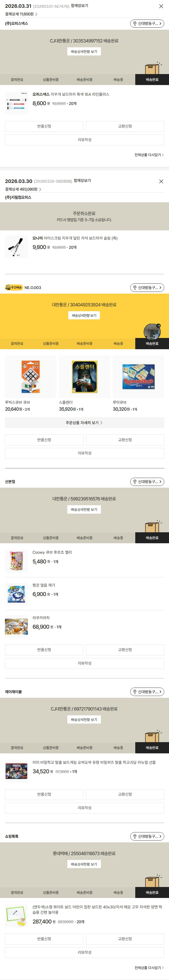Expand 주문상품 자세히 보기
This screenshot has width=169, height=980.
[x=84, y=423]
